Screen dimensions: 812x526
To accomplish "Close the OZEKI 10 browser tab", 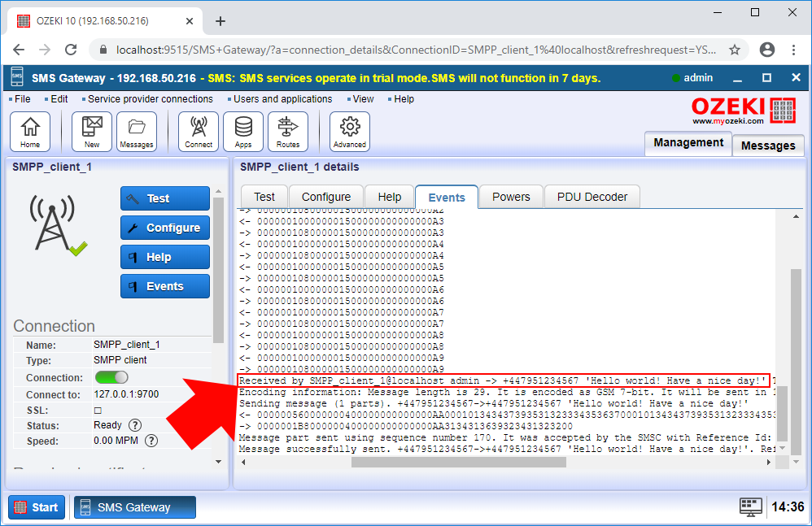I will (x=190, y=21).
